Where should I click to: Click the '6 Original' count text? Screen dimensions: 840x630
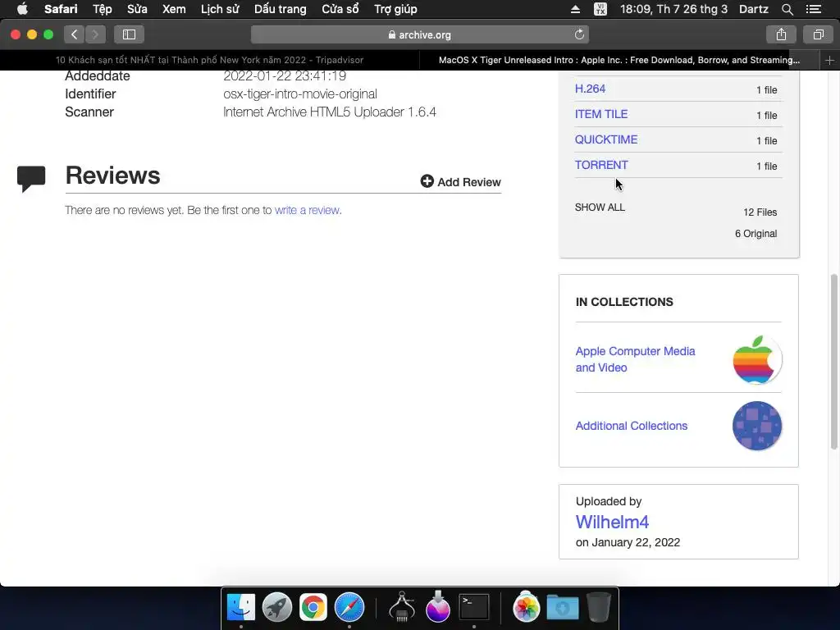[756, 234]
